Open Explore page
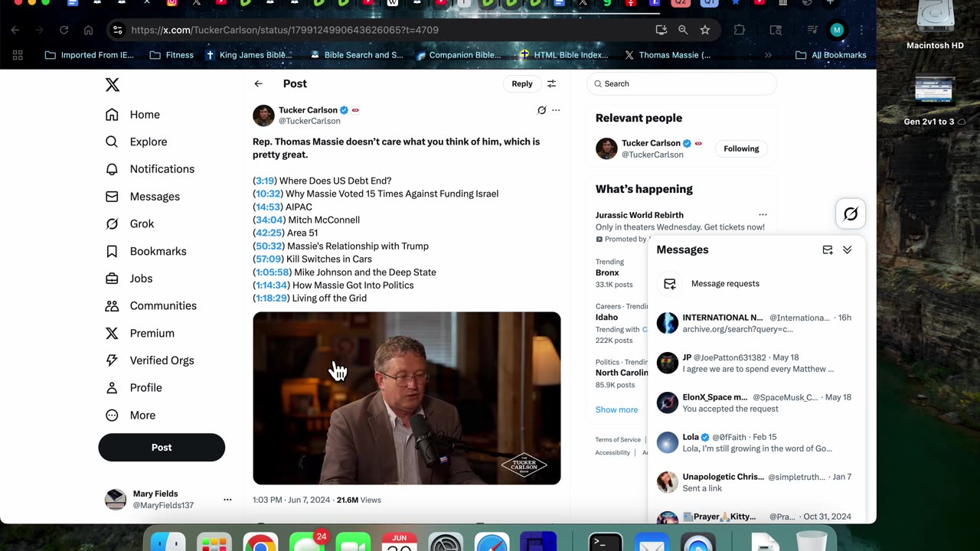This screenshot has width=980, height=551. 136,142
